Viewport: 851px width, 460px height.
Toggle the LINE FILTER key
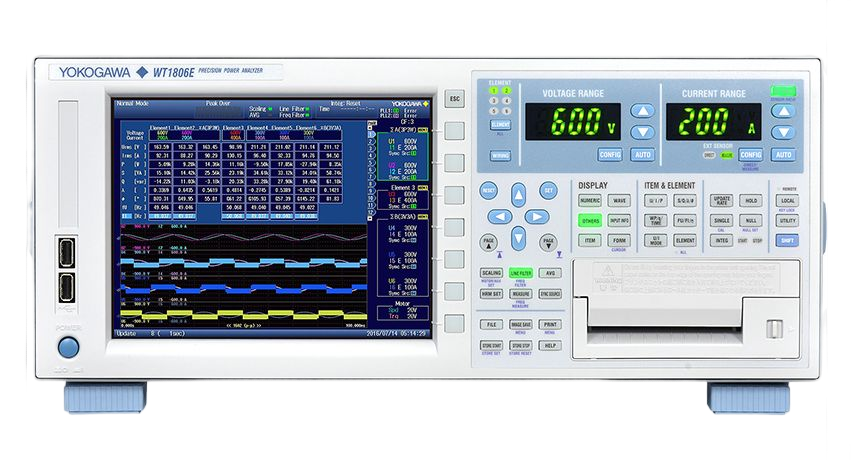coord(520,272)
